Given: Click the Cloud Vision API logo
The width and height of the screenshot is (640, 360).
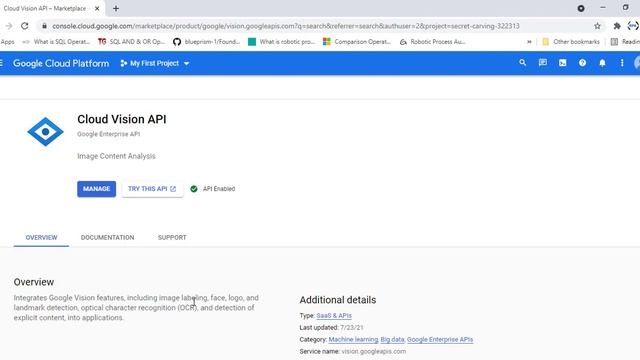Looking at the screenshot, I should tap(45, 131).
